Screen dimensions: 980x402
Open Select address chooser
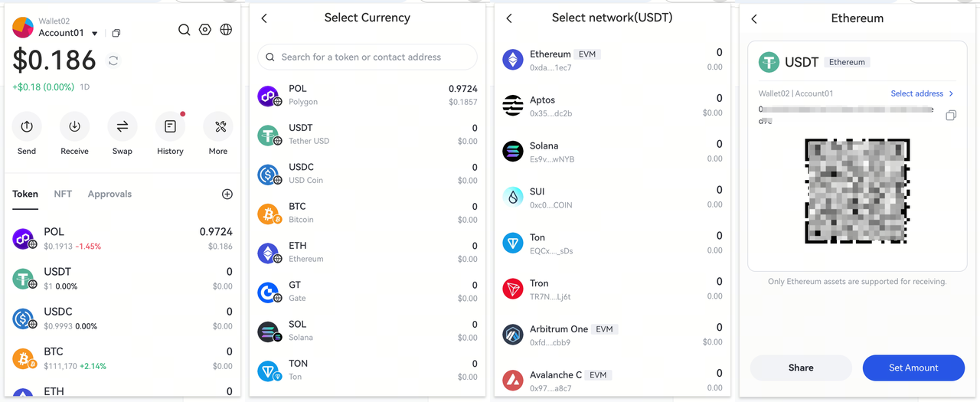tap(922, 93)
